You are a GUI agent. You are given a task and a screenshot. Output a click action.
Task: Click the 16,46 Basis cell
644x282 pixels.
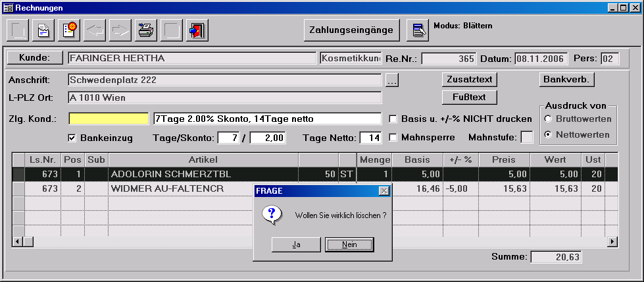[417, 189]
